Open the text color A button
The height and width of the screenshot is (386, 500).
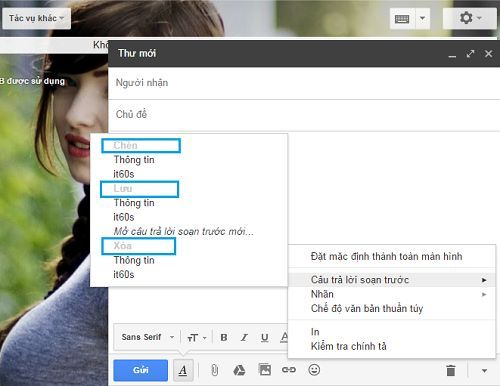coord(284,337)
